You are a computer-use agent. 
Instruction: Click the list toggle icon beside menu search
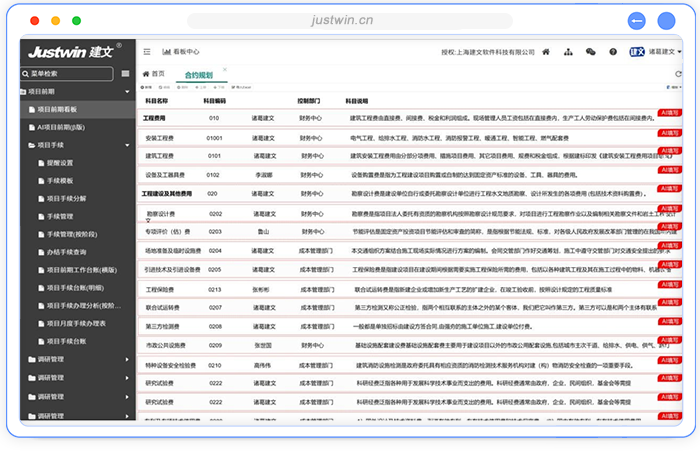tap(125, 73)
